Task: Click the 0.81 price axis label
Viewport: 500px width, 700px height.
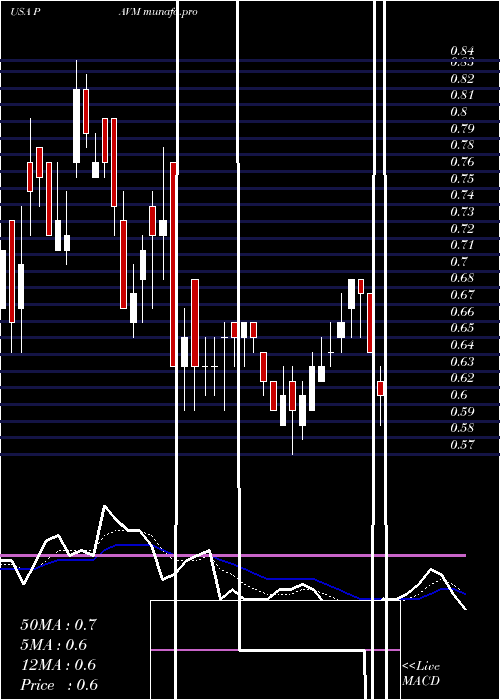Action: click(462, 95)
